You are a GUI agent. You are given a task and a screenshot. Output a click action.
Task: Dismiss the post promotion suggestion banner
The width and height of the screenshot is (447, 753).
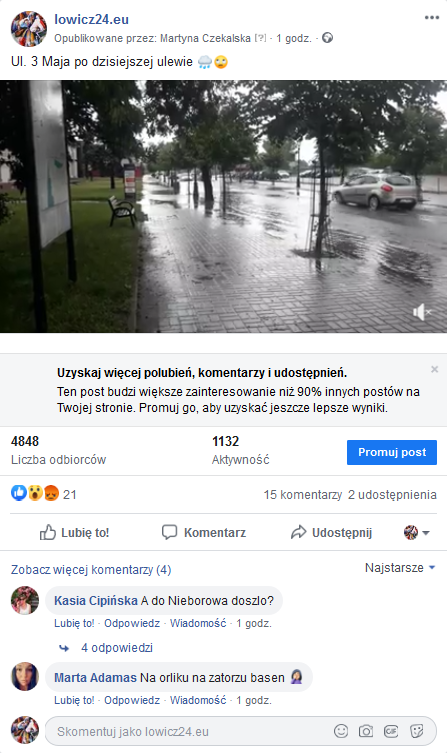coord(435,369)
